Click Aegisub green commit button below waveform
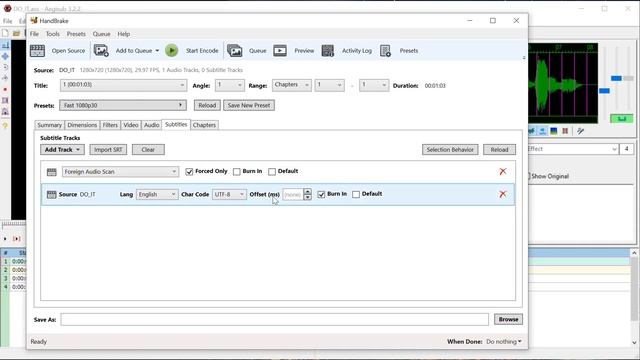Image resolution: width=640 pixels, height=360 pixels. (x=622, y=119)
